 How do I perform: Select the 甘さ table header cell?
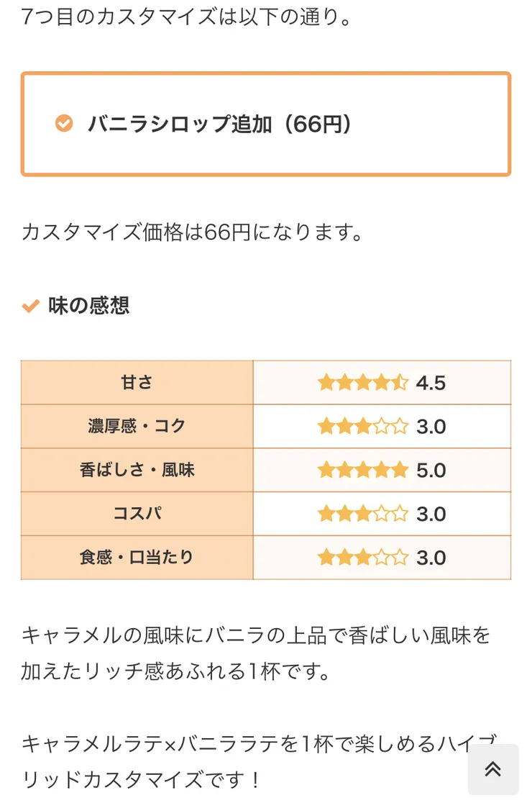pyautogui.click(x=136, y=382)
